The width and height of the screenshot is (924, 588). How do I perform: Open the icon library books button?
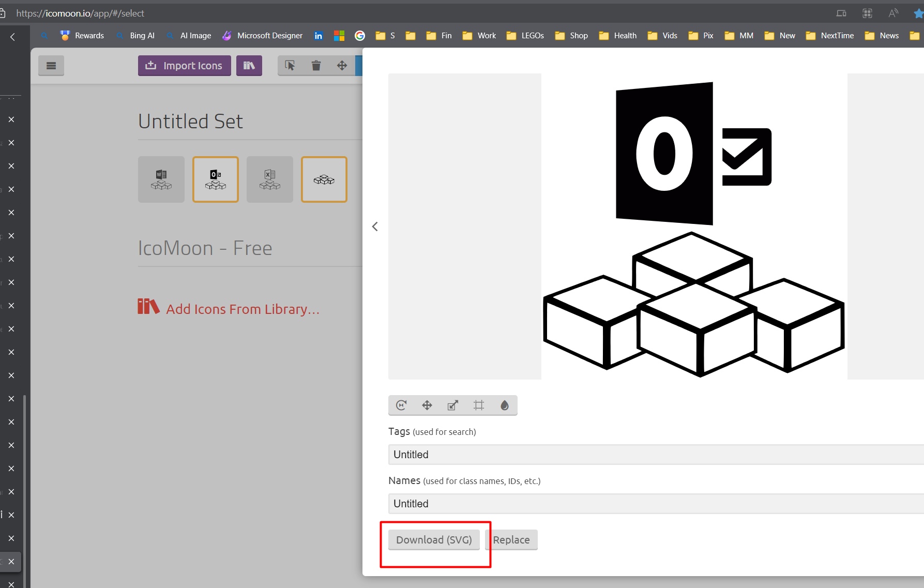click(x=249, y=66)
